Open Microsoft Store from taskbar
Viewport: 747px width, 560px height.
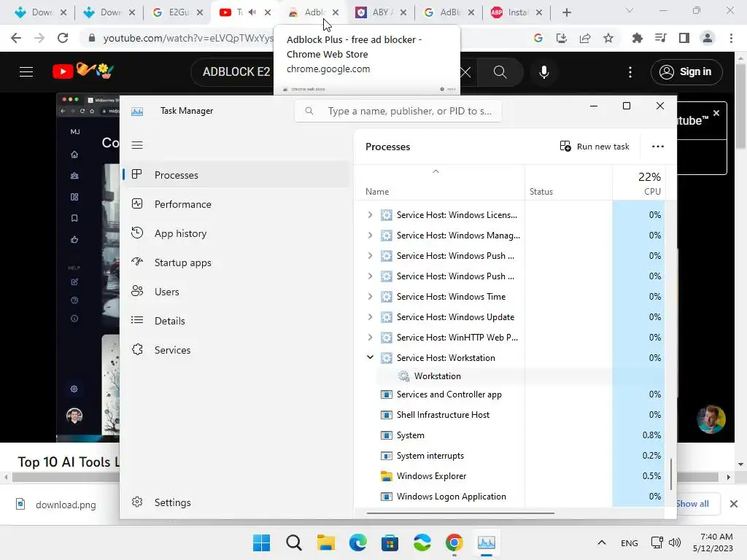tap(390, 542)
